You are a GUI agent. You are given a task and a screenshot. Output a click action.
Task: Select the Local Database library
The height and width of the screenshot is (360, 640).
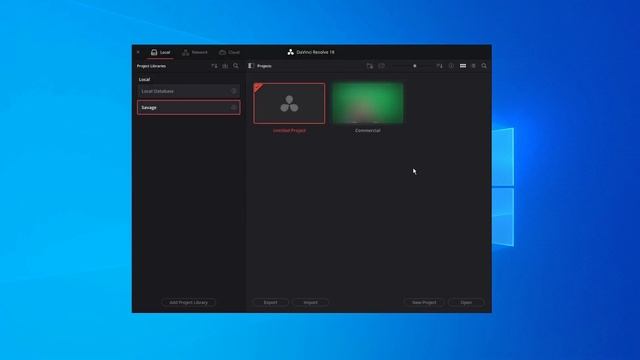point(189,91)
